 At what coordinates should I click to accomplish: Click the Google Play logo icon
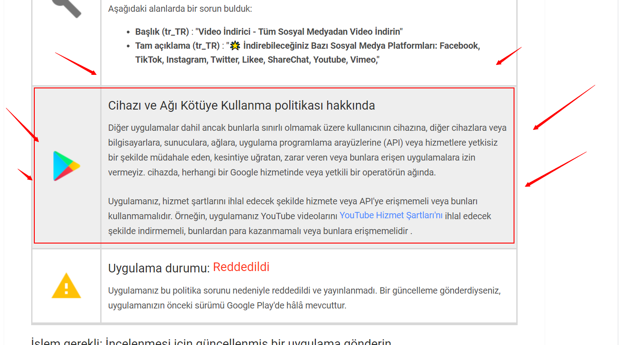point(67,166)
